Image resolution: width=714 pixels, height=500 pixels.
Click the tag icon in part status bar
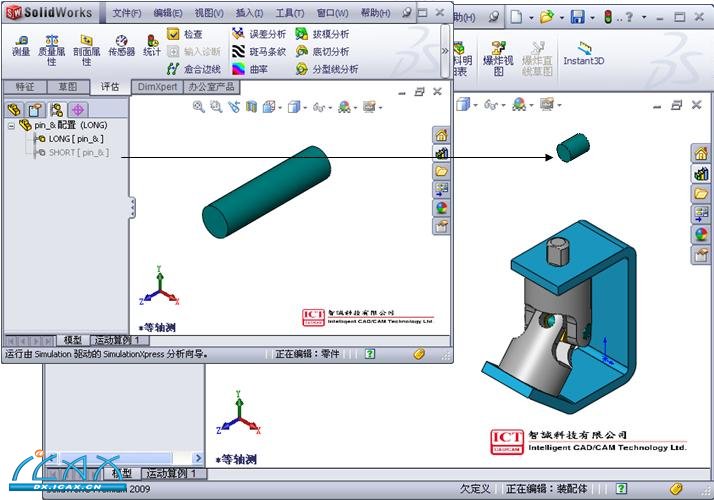(x=419, y=354)
